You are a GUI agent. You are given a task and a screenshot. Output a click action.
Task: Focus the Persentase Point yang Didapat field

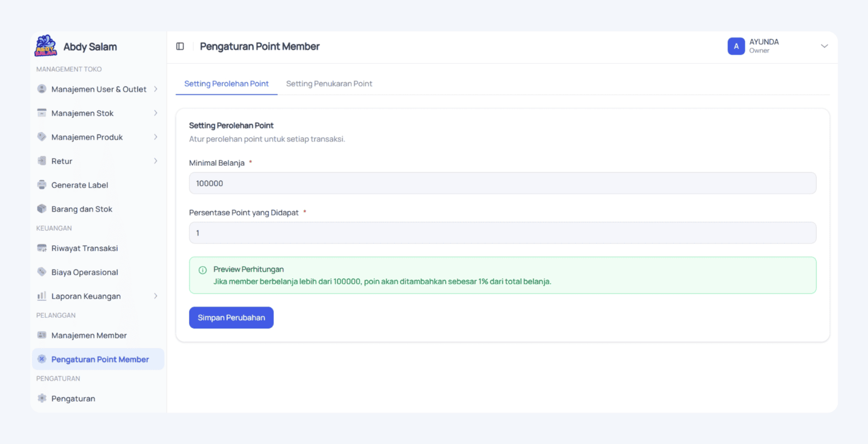pos(503,233)
